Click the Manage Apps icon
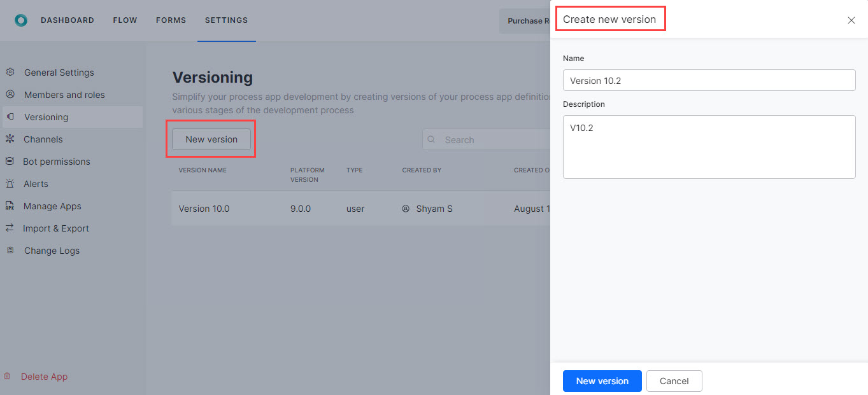The image size is (868, 395). tap(10, 205)
